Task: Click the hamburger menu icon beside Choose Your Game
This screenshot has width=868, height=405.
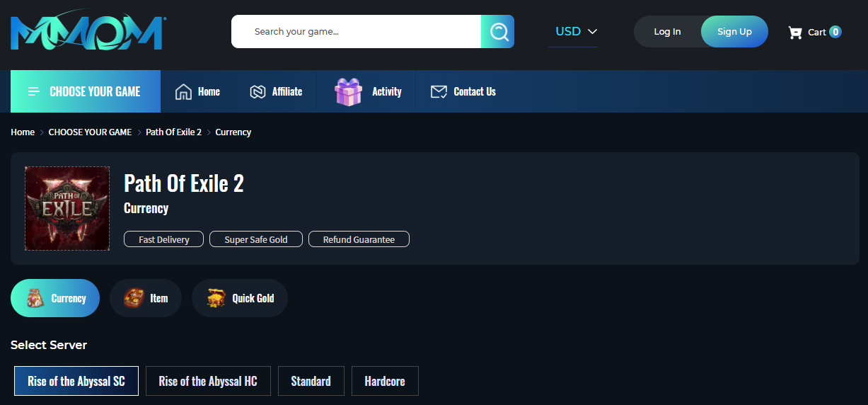Action: 34,91
